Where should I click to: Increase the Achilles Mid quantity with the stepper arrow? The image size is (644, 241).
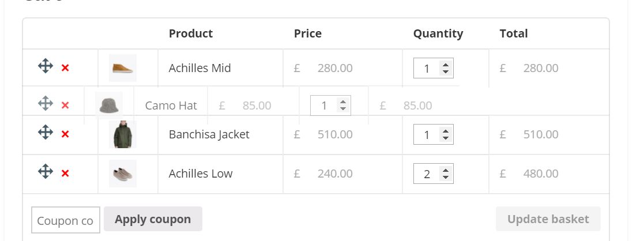445,65
